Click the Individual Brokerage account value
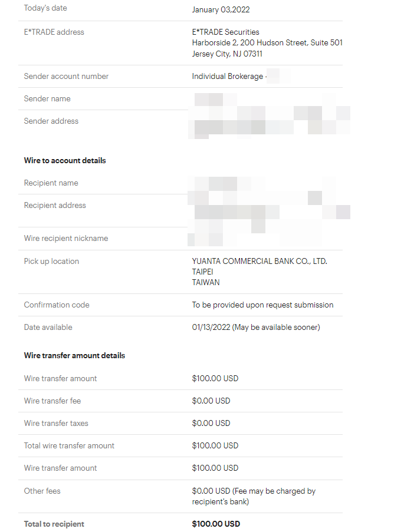 pyautogui.click(x=227, y=76)
